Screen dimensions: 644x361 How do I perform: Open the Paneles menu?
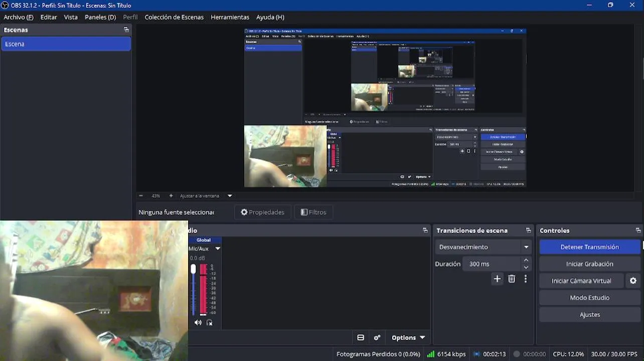click(x=100, y=17)
